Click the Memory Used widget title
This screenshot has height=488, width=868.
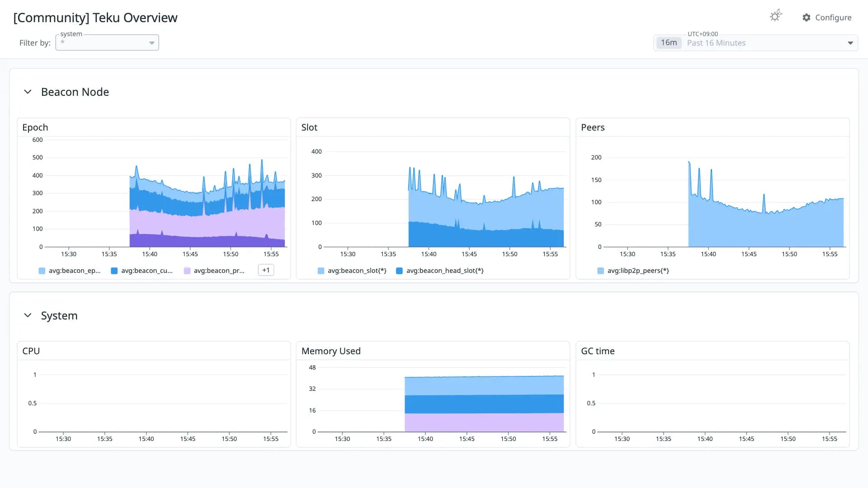point(331,351)
